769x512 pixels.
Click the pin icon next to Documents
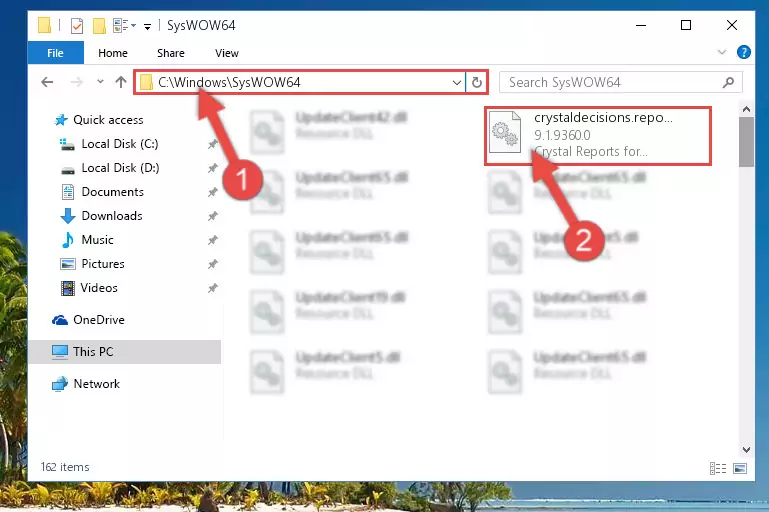212,192
